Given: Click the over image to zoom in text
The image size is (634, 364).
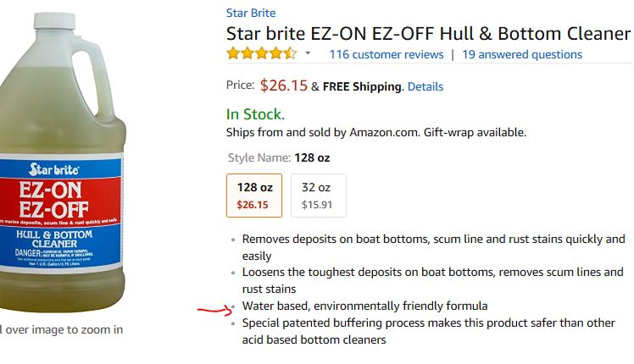Looking at the screenshot, I should [x=62, y=329].
